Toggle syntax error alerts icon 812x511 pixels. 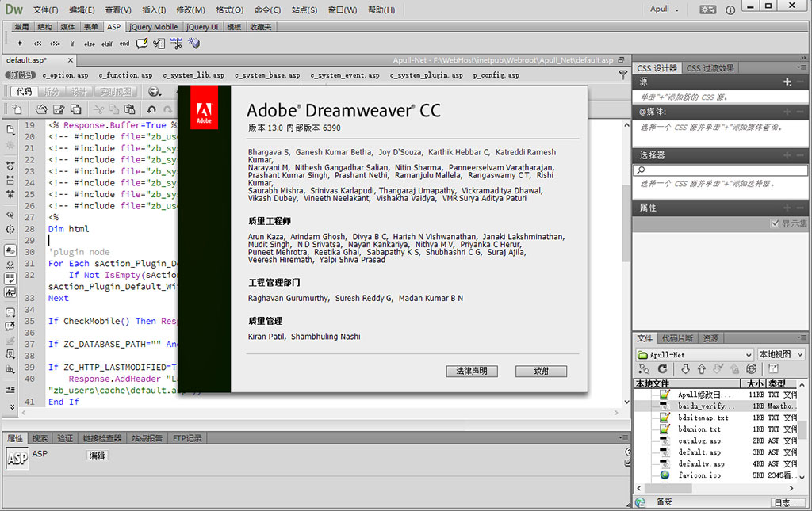(x=10, y=292)
